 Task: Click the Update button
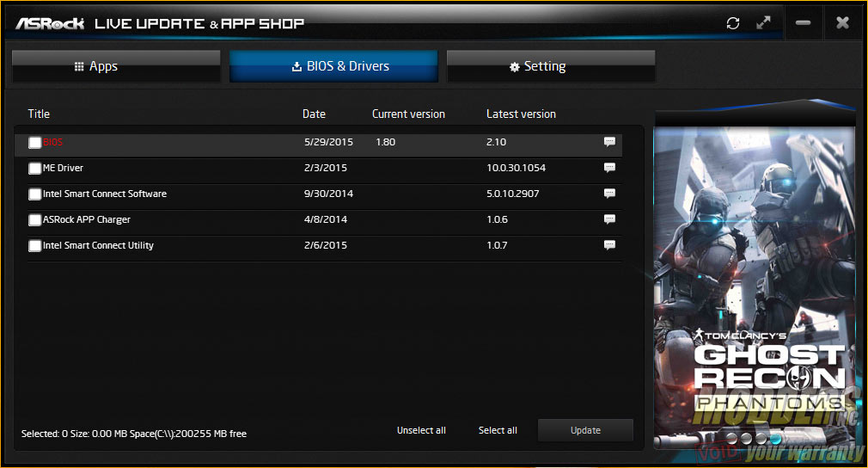585,430
